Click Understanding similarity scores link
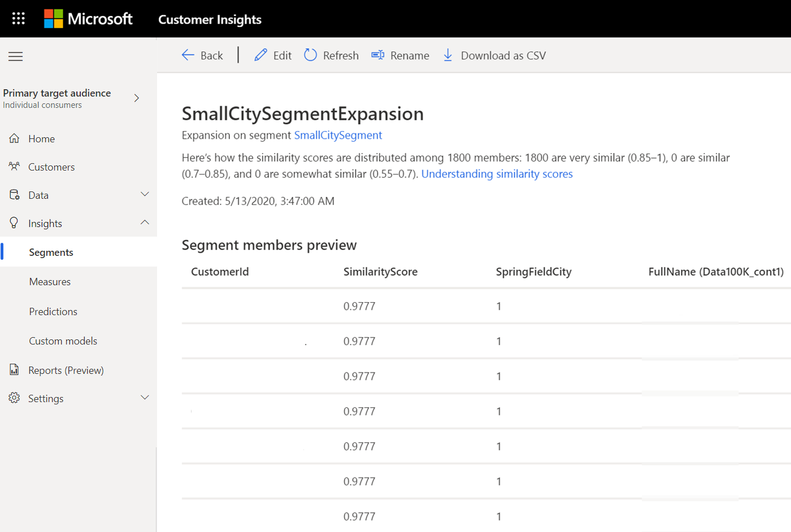This screenshot has height=532, width=791. point(497,174)
